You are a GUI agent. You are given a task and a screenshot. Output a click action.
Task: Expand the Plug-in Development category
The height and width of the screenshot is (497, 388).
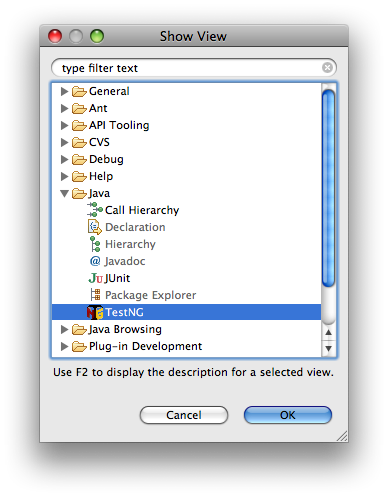coord(64,346)
